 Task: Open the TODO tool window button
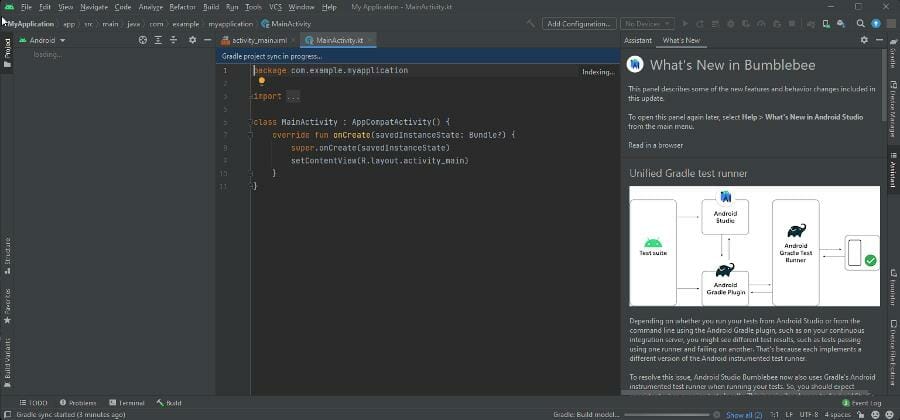33,403
